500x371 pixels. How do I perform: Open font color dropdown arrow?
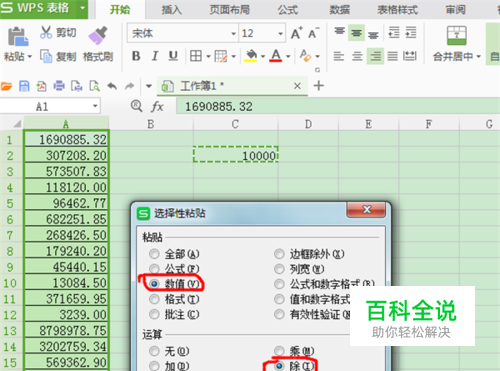pyautogui.click(x=288, y=56)
